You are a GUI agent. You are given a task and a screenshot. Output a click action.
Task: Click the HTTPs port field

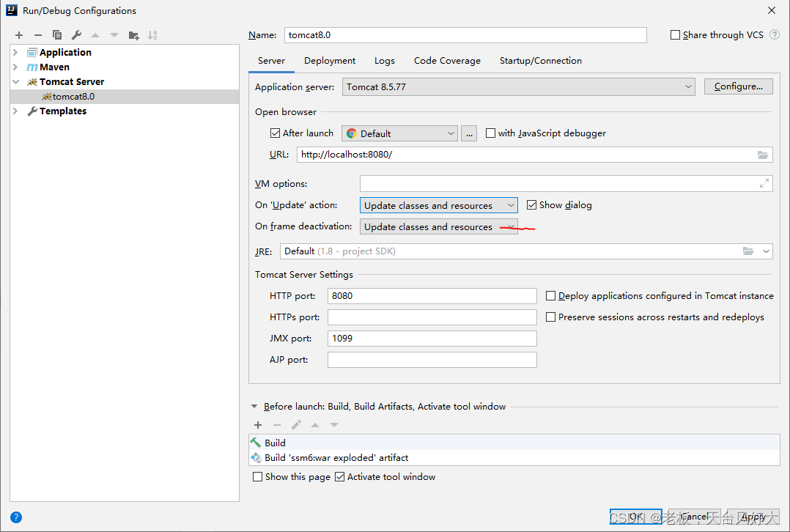click(x=432, y=317)
